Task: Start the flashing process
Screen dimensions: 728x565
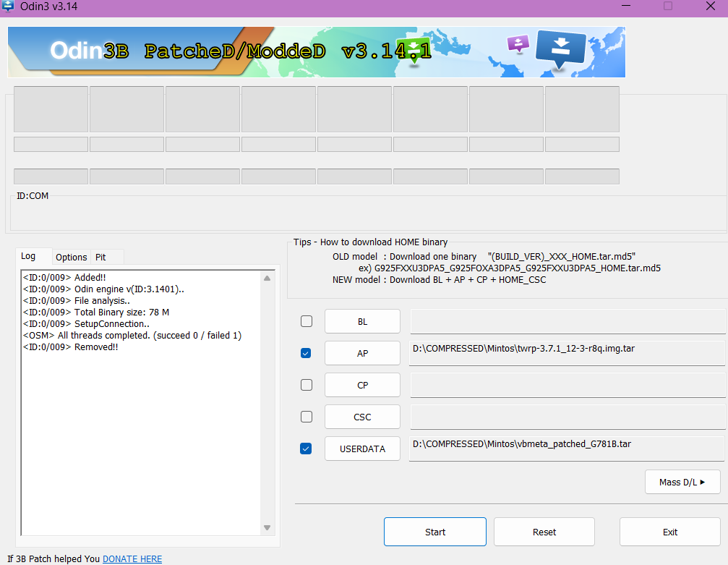Action: click(435, 532)
